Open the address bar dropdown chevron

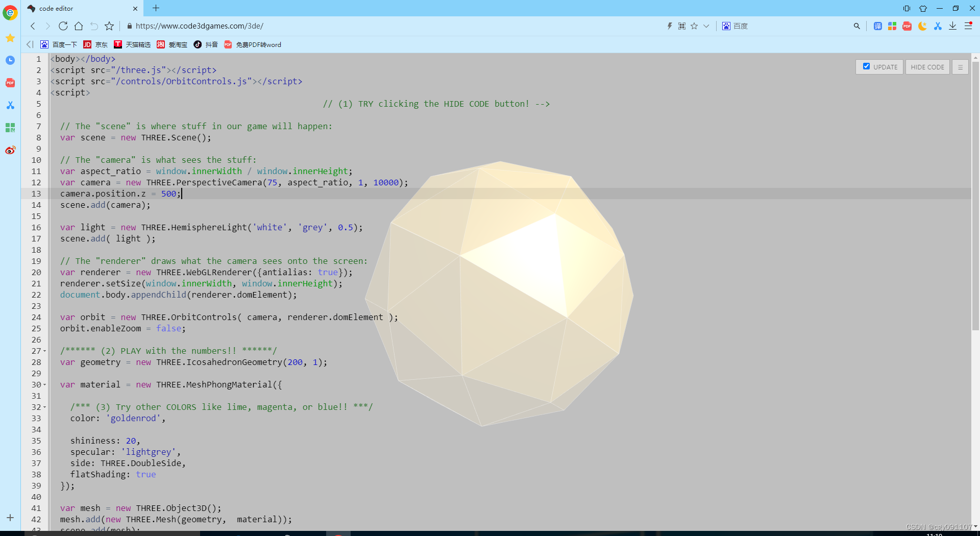click(x=706, y=26)
